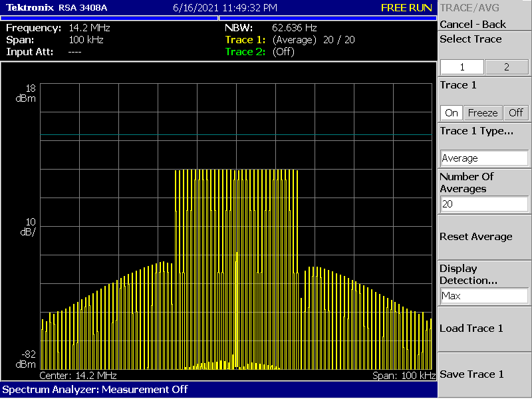Select trace 1 in Select Trace
Screen dimensions: 532x399
click(462, 67)
